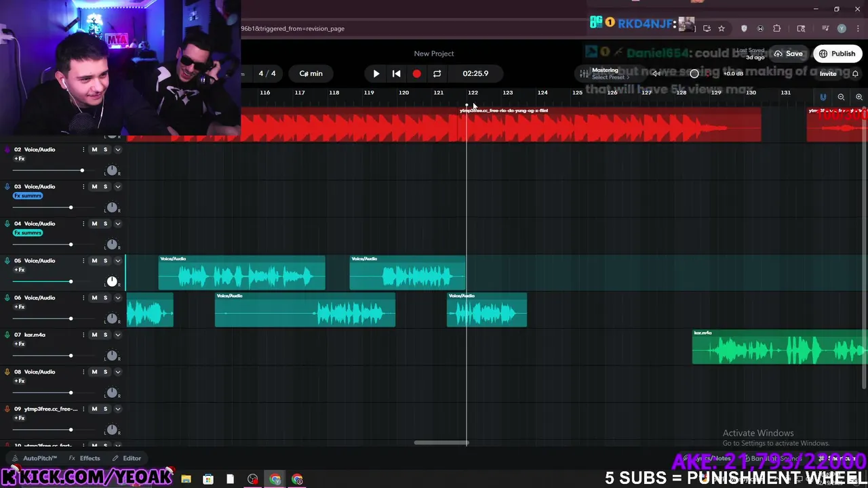
Task: Expand options chevron on track 04
Action: [x=117, y=224]
